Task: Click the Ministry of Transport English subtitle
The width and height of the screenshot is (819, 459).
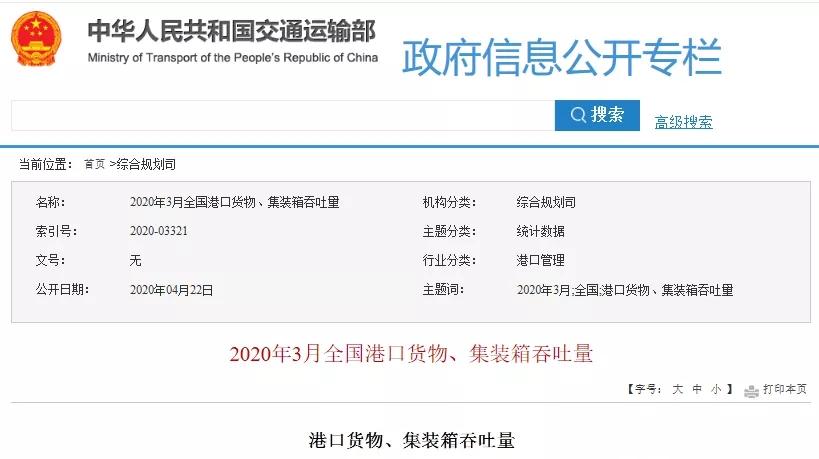Action: pyautogui.click(x=232, y=57)
